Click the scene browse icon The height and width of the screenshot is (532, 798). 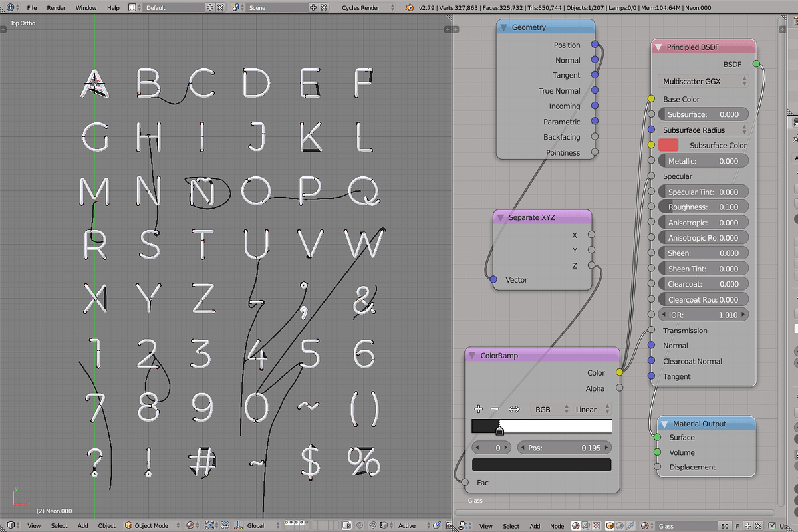tap(238, 7)
